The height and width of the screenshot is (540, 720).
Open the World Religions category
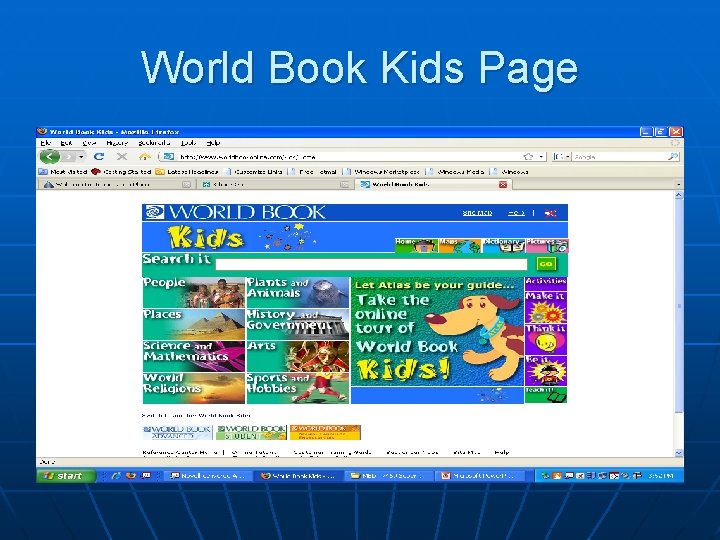click(193, 388)
